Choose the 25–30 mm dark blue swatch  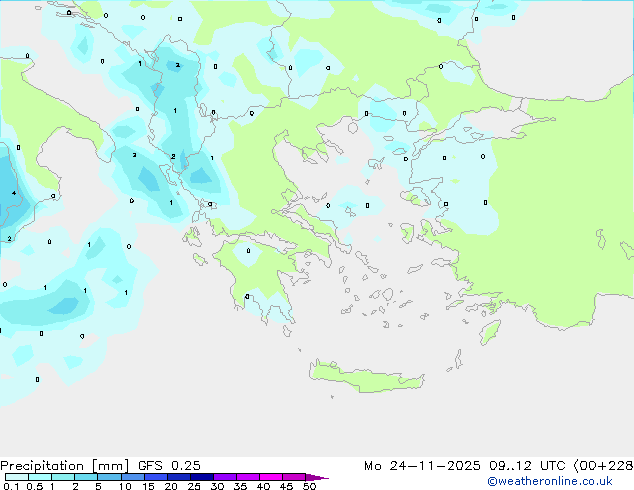point(202,477)
